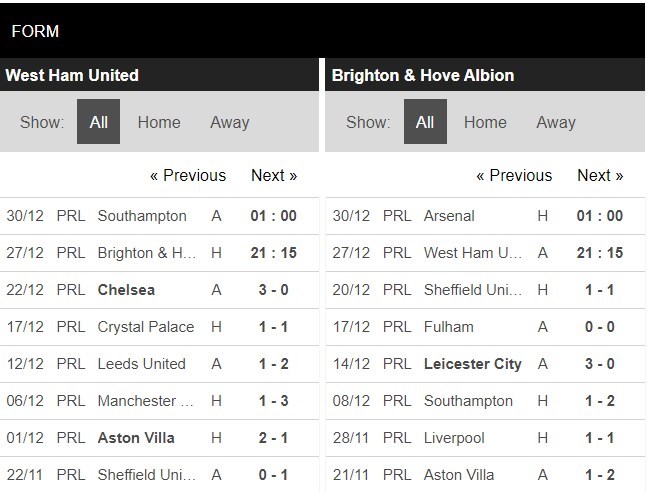Image resolution: width=648 pixels, height=493 pixels.
Task: Select Brighton's All filter tab
Action: pyautogui.click(x=425, y=122)
